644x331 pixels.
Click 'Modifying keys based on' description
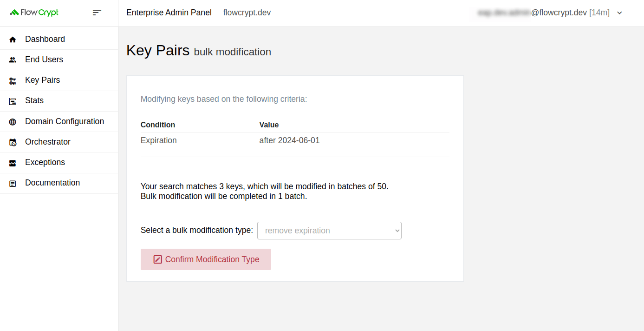pyautogui.click(x=224, y=99)
